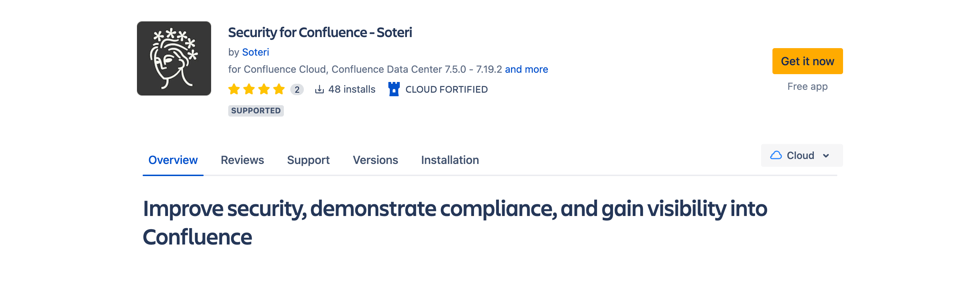The image size is (980, 283).
Task: Click the download installs icon
Action: click(x=319, y=89)
